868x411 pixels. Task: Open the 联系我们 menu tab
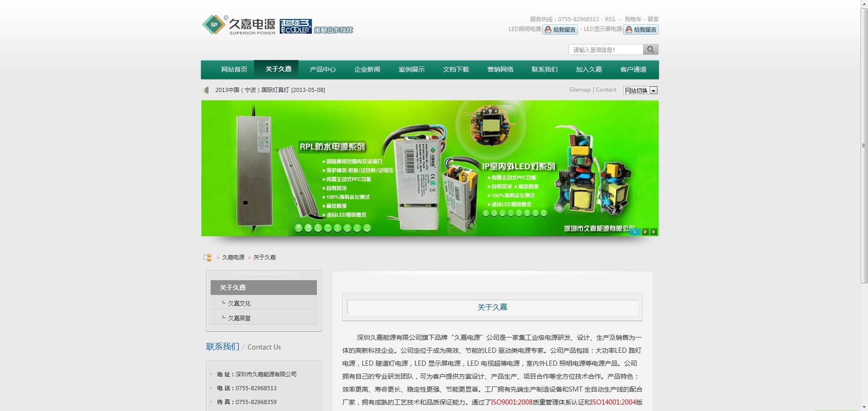click(x=545, y=69)
